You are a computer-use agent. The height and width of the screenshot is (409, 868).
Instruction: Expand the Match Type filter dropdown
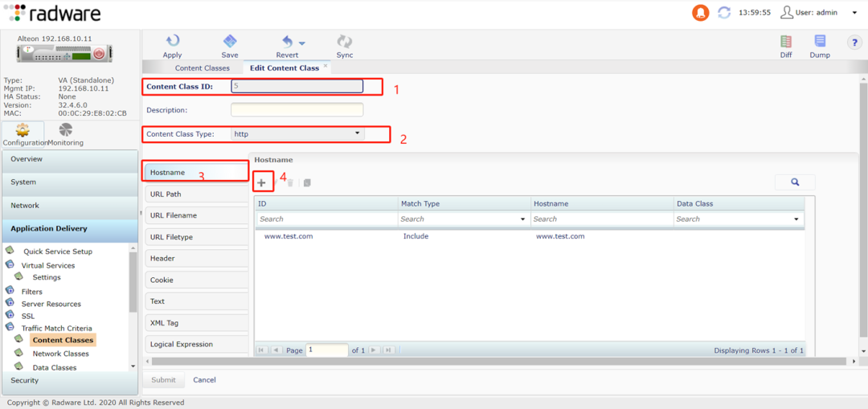pos(522,219)
